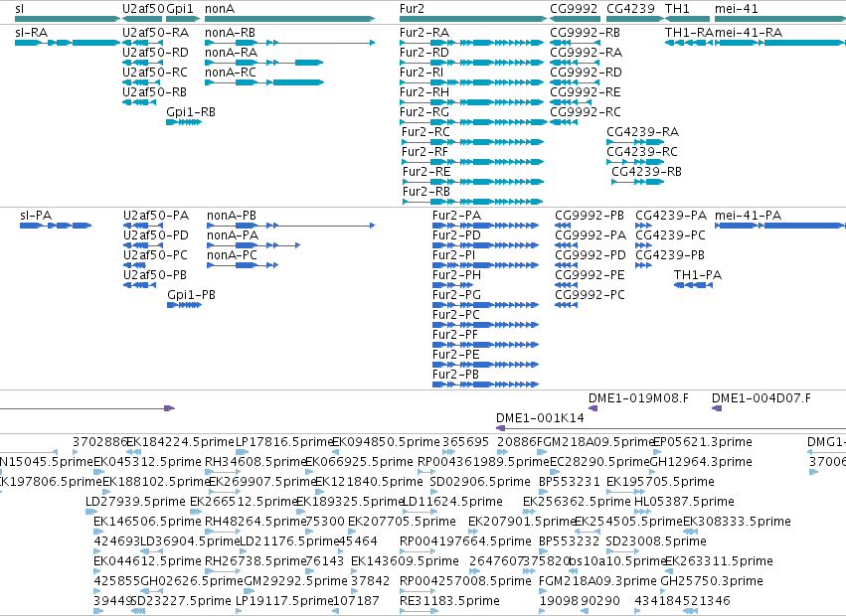Screen dimensions: 846x616
Task: Select transcript Fur2-RG
Action: click(424, 112)
